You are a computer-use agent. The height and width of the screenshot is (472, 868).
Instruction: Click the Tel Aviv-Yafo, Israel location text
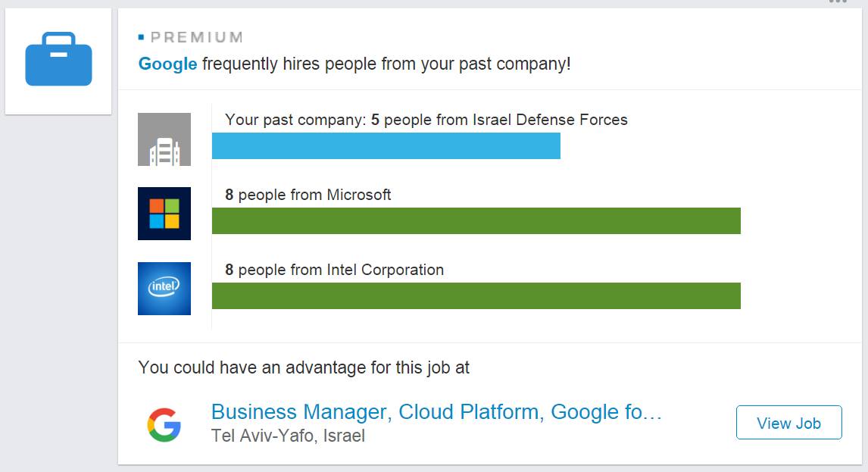pos(288,436)
